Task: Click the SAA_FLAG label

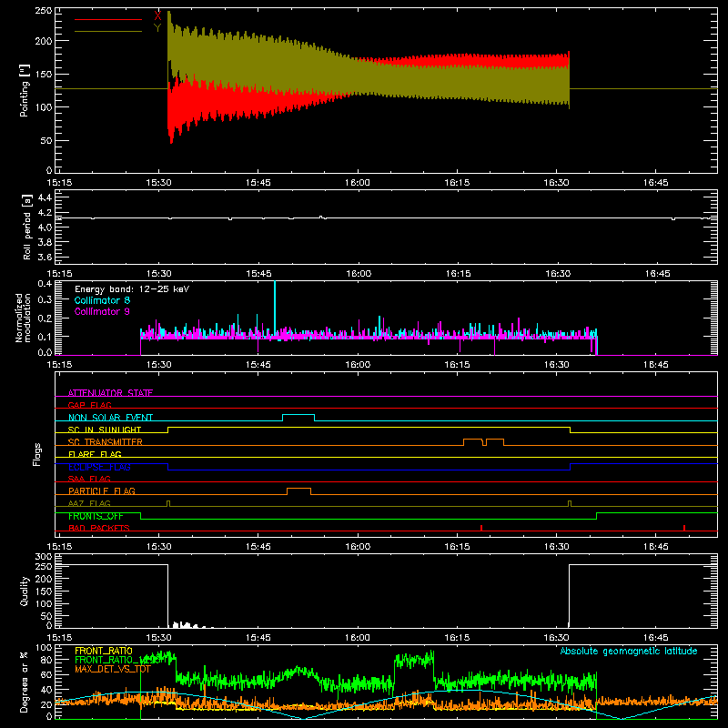Action: [89, 479]
